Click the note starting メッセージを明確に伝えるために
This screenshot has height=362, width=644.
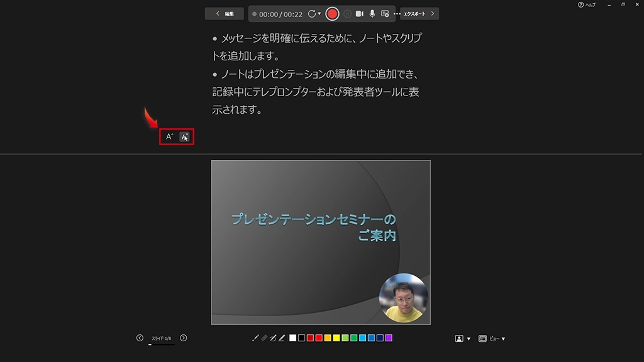(x=317, y=47)
